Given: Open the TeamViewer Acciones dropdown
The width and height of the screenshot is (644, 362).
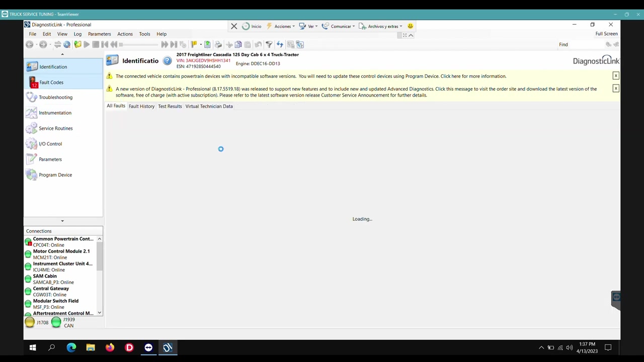Looking at the screenshot, I should pos(281,26).
